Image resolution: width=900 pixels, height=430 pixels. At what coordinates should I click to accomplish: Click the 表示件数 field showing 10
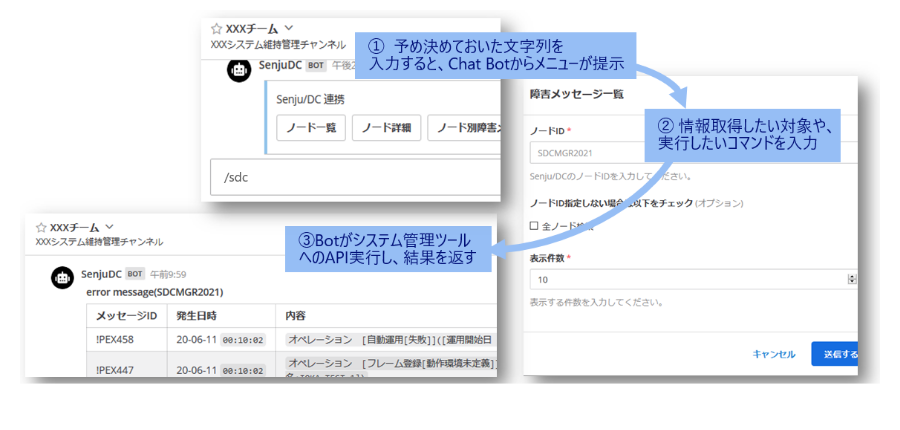[693, 280]
